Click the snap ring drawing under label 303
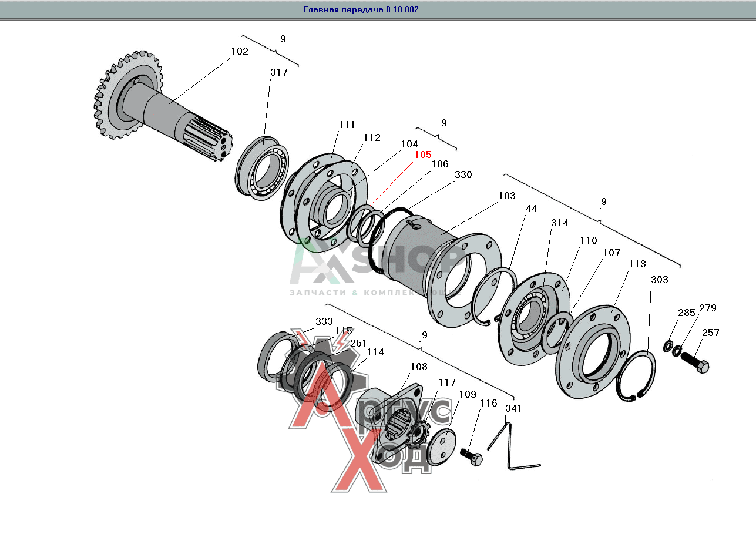756x534 pixels. (x=636, y=376)
